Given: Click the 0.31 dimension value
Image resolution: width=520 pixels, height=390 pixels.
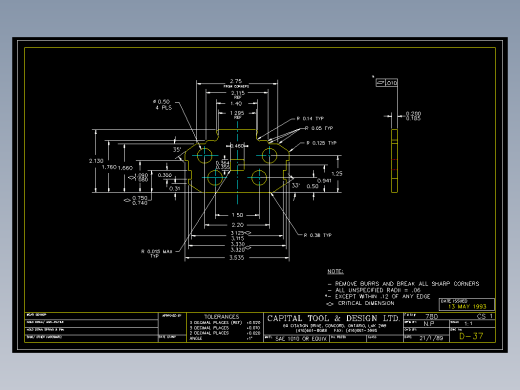Looking at the screenshot, I should 175,188.
